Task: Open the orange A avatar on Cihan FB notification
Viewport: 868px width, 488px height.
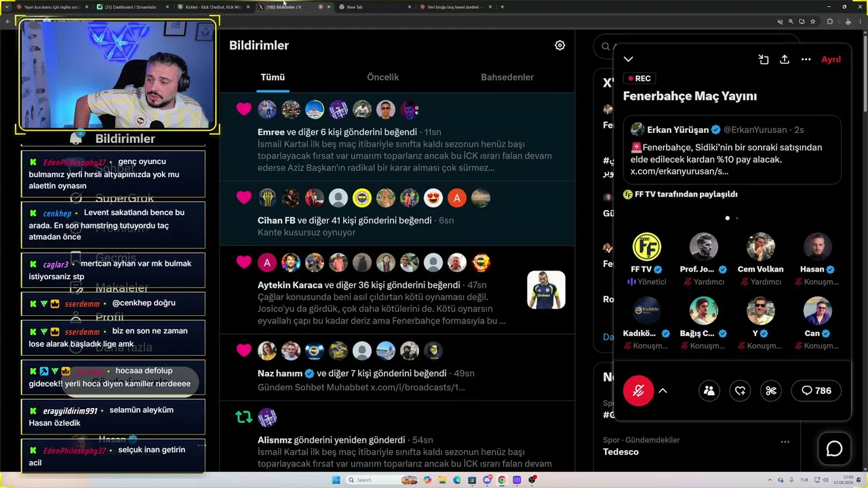Action: [x=457, y=198]
